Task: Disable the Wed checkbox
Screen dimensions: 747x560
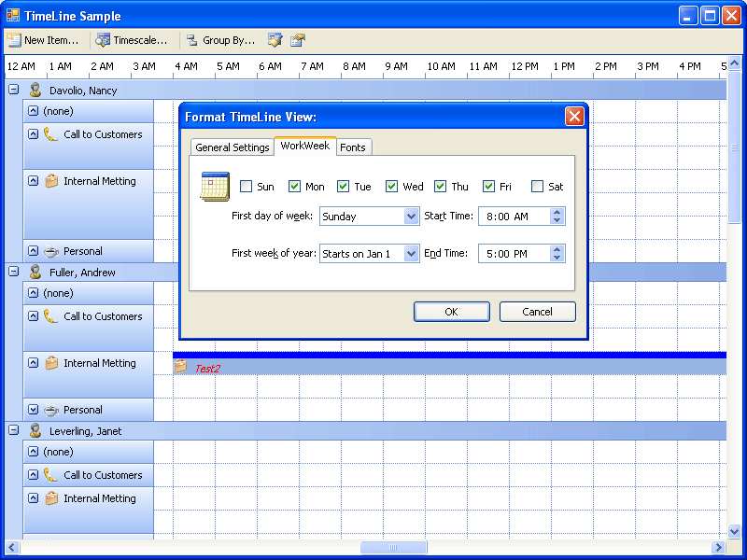Action: [x=392, y=186]
